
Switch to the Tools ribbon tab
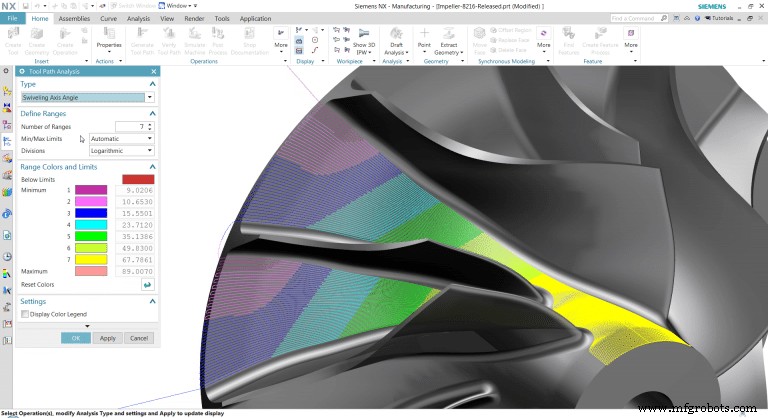(222, 19)
